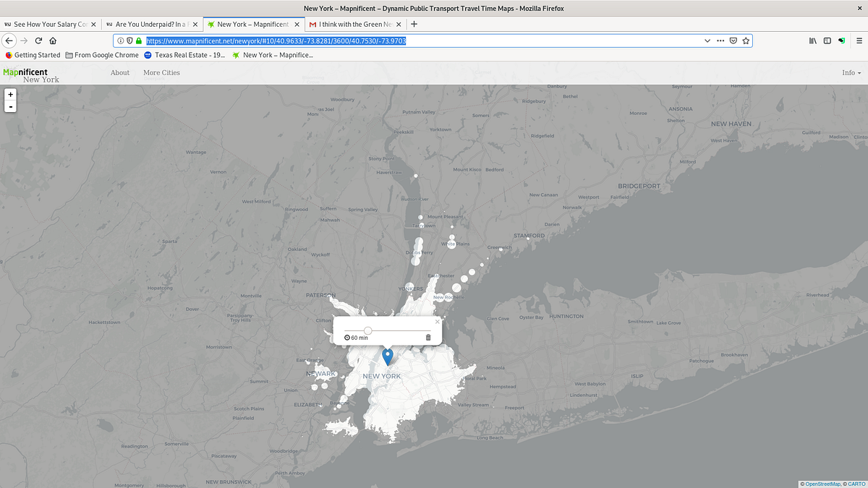The height and width of the screenshot is (488, 868).
Task: Go forward to next page
Action: click(24, 40)
